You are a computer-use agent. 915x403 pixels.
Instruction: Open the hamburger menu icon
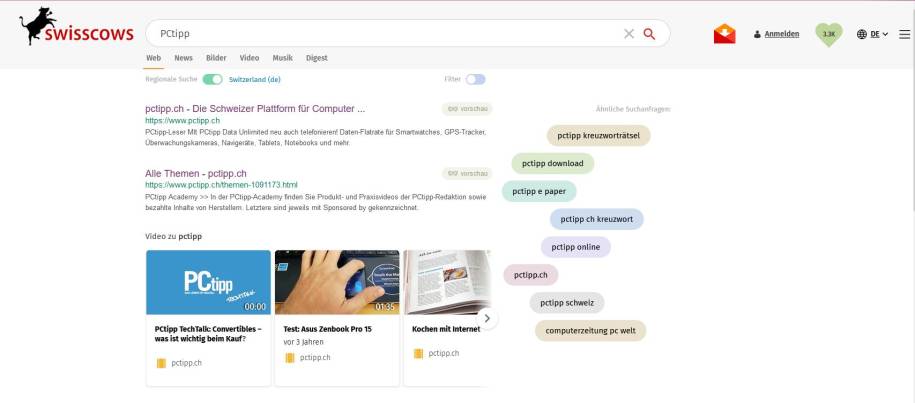[904, 34]
